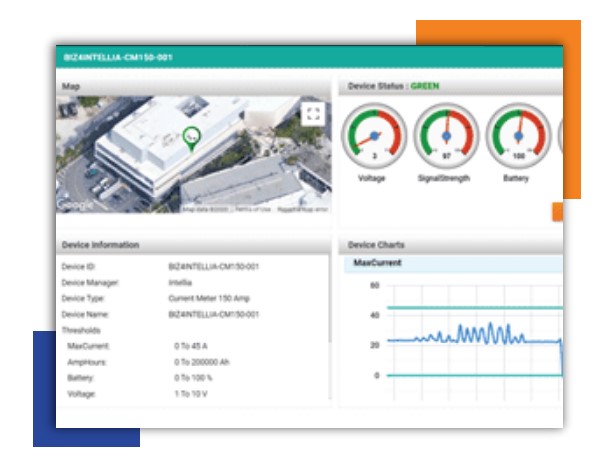Click the Voltage gauge
610x475 pixels.
(x=373, y=137)
